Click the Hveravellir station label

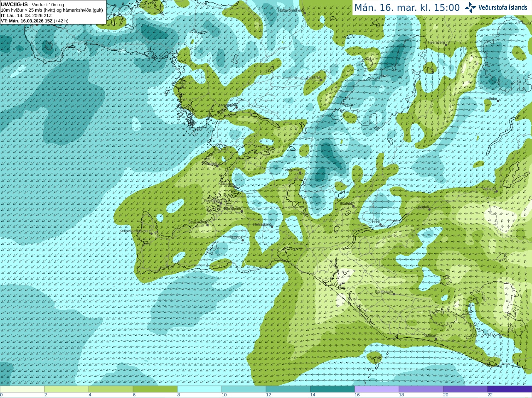[x=436, y=42]
